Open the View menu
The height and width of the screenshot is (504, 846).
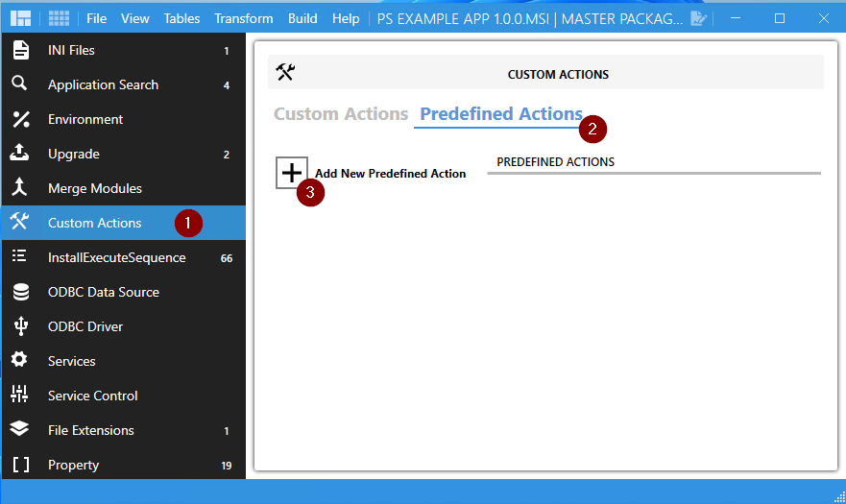pos(134,18)
